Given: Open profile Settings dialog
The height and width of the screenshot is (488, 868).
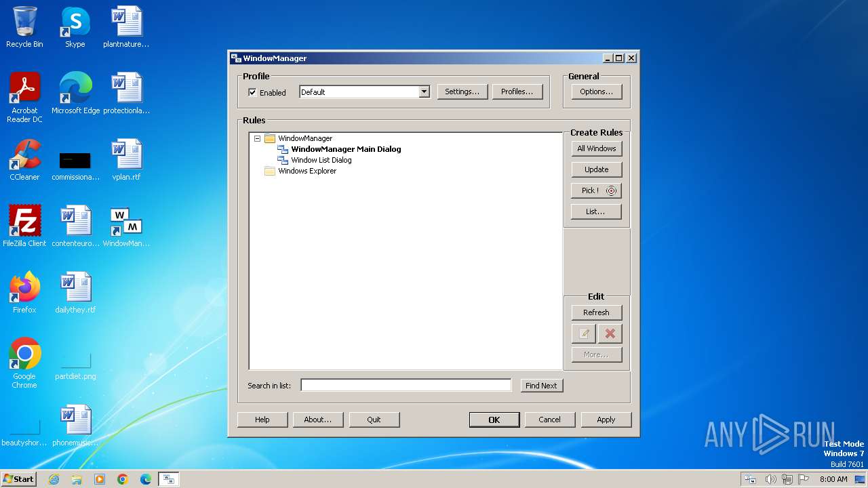Looking at the screenshot, I should click(462, 91).
